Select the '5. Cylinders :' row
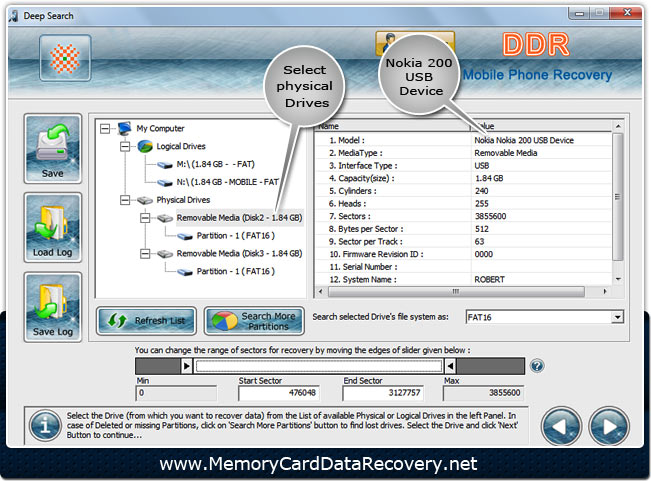Viewport: 651px width, 481px height. click(463, 191)
